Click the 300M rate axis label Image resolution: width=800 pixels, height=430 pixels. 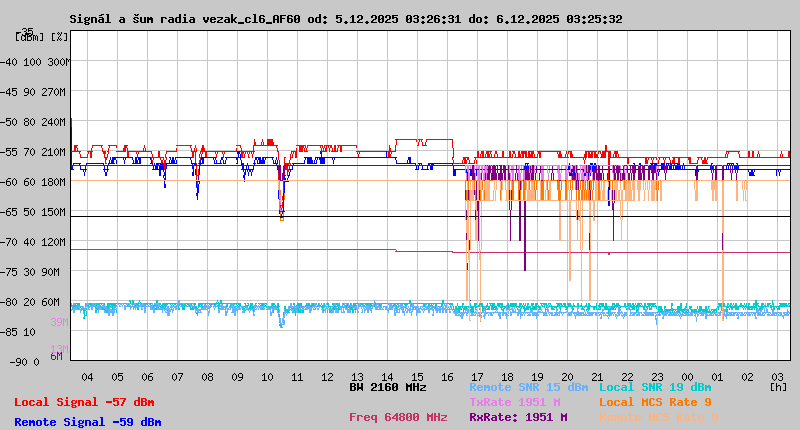click(x=58, y=61)
